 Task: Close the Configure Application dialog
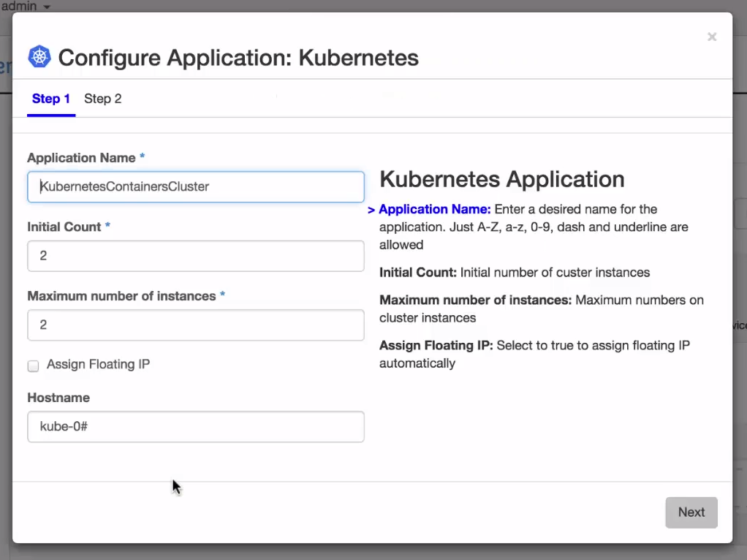click(x=711, y=37)
